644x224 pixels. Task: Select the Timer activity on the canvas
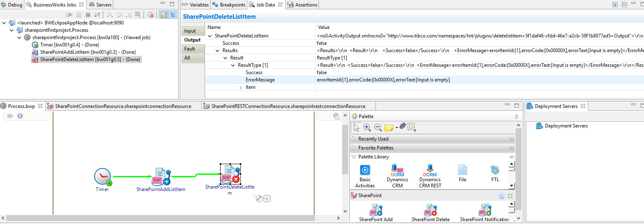pos(103,177)
